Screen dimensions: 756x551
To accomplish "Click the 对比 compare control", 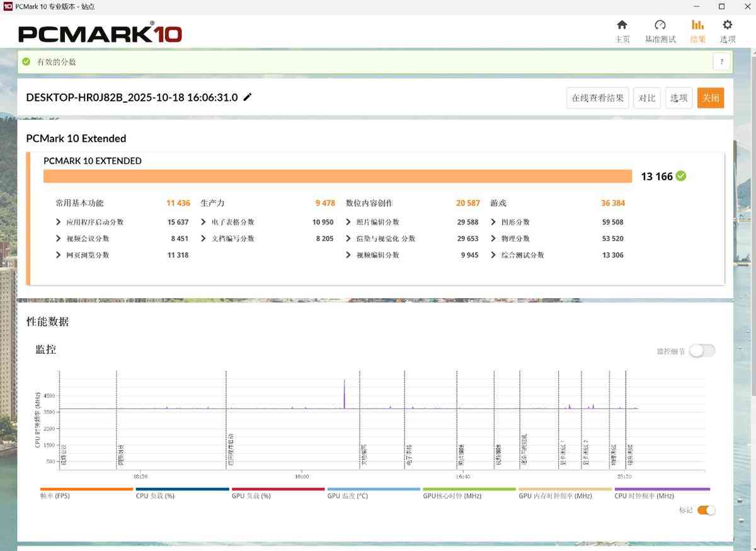I will (x=646, y=98).
